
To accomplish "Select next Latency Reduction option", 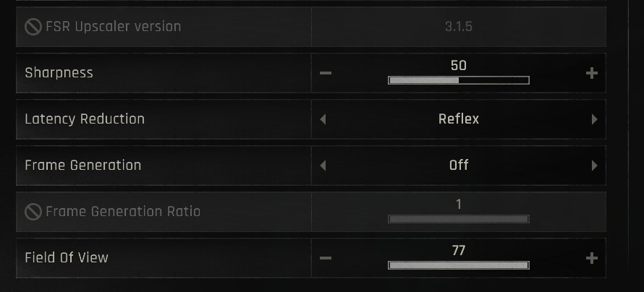I will [x=594, y=119].
